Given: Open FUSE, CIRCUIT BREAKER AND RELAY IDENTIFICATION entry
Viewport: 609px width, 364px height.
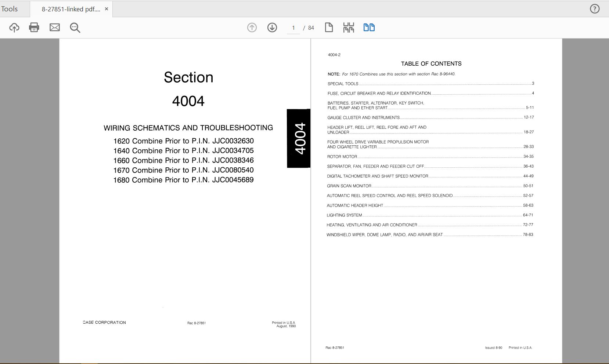Looking at the screenshot, I should [x=431, y=93].
